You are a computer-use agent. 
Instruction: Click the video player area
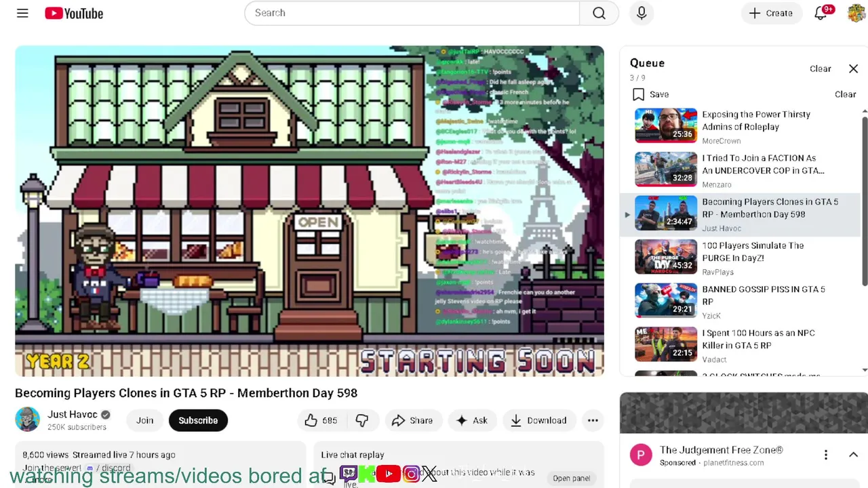click(x=309, y=211)
